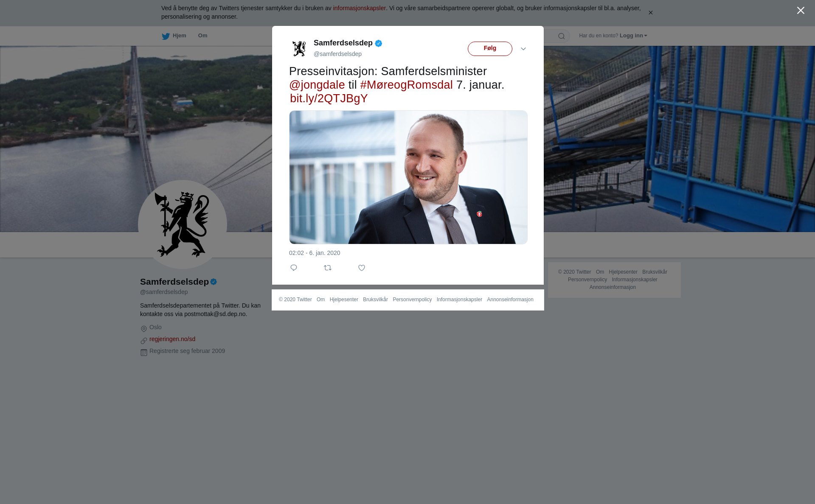Open the @jongdale mention link

click(x=317, y=85)
